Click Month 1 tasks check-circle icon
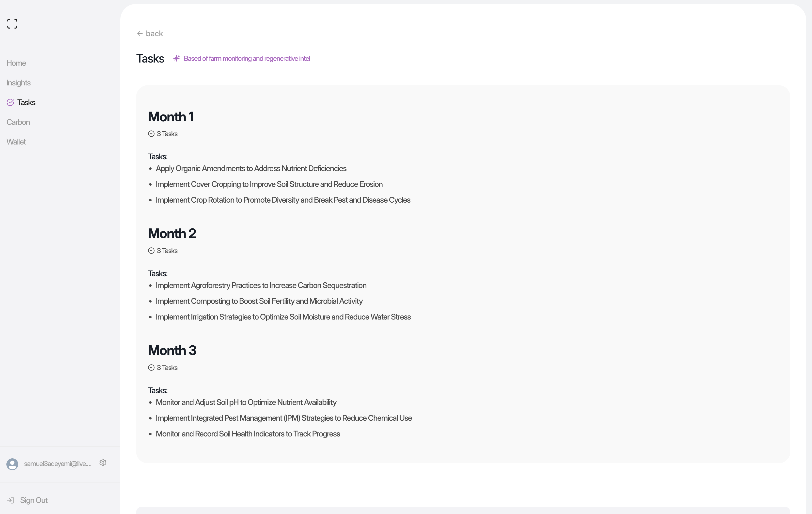This screenshot has height=514, width=812. [x=151, y=134]
